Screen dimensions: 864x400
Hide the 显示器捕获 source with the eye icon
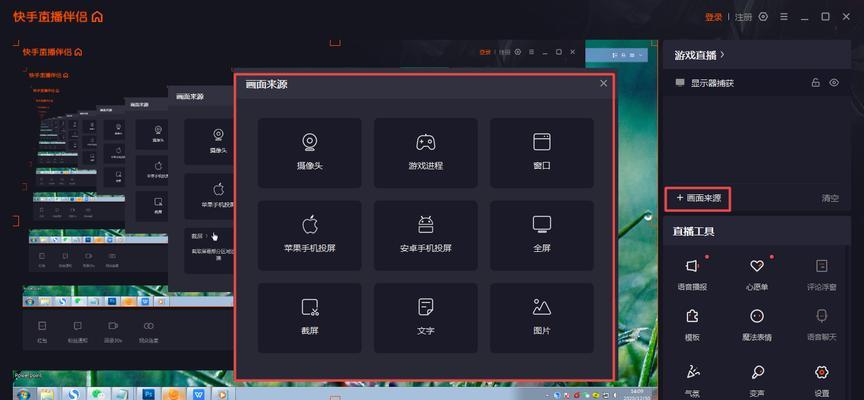[834, 83]
